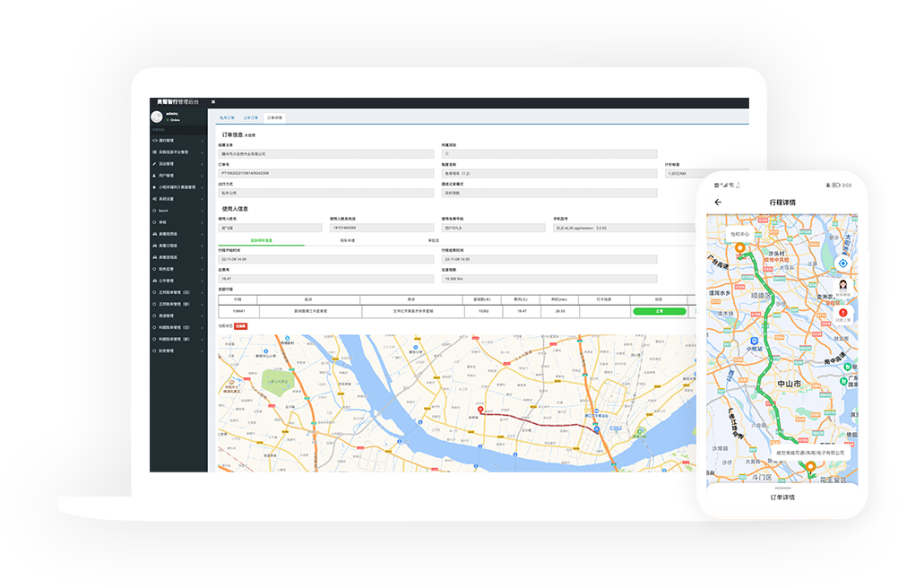
Task: Click the green 正常 status button
Action: pos(659,311)
